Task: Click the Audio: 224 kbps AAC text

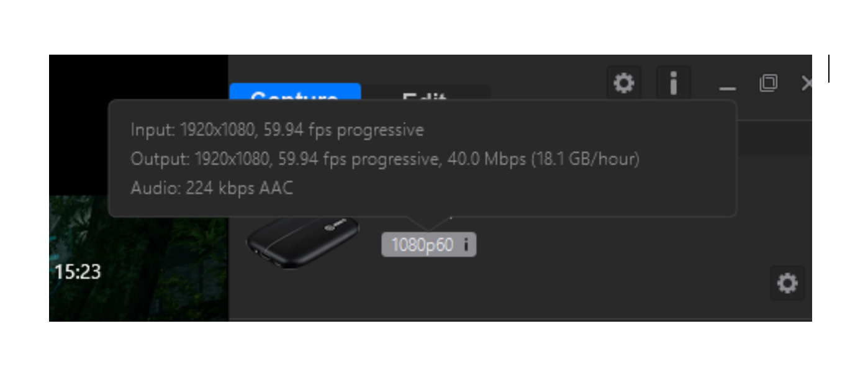Action: (x=212, y=188)
